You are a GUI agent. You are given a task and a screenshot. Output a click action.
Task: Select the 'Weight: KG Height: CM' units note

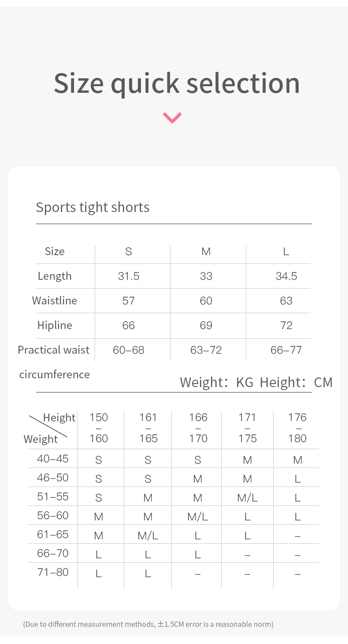(256, 382)
